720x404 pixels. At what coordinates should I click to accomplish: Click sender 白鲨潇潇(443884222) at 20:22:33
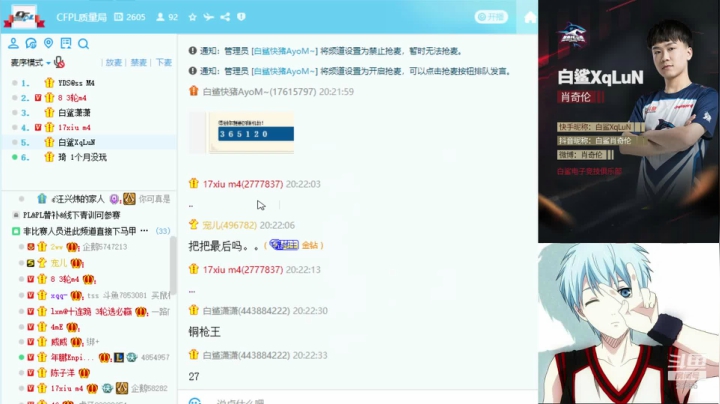246,355
